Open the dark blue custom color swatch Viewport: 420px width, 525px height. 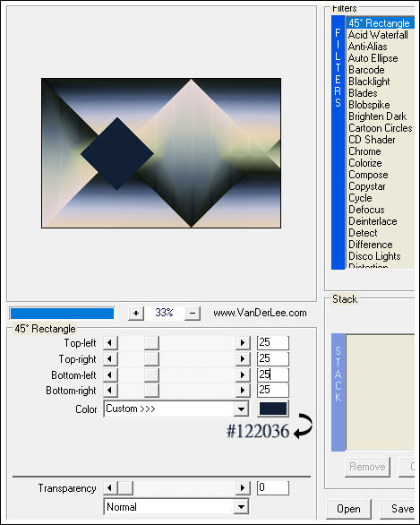[273, 409]
